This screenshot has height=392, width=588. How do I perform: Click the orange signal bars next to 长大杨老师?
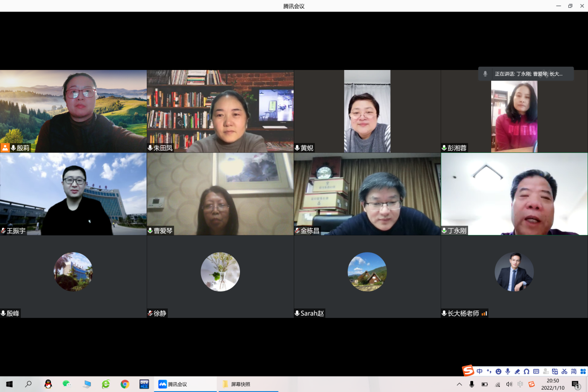(484, 314)
